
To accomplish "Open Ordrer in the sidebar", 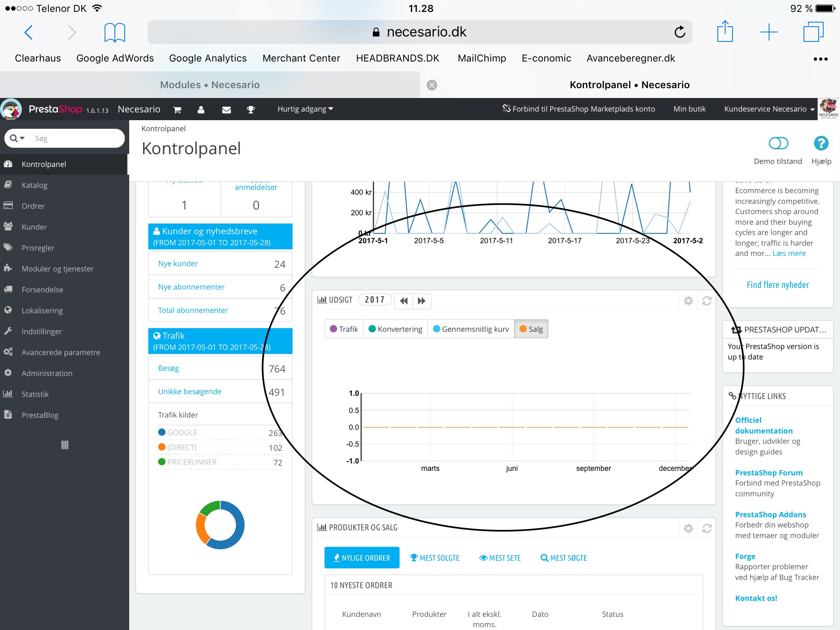I will (64, 206).
